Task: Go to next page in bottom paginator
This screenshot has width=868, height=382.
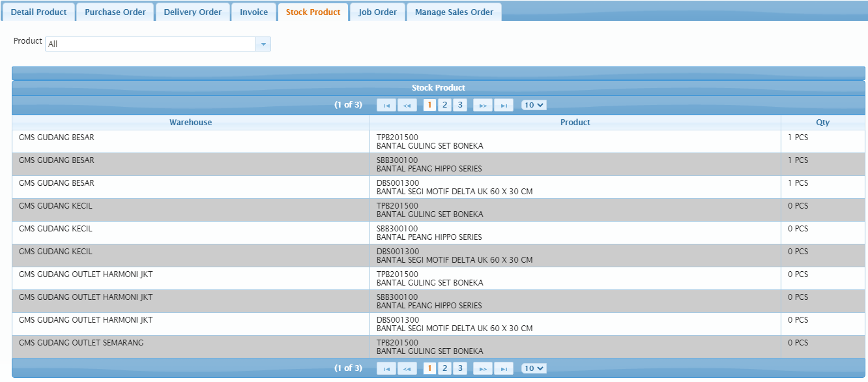Action: click(x=483, y=368)
